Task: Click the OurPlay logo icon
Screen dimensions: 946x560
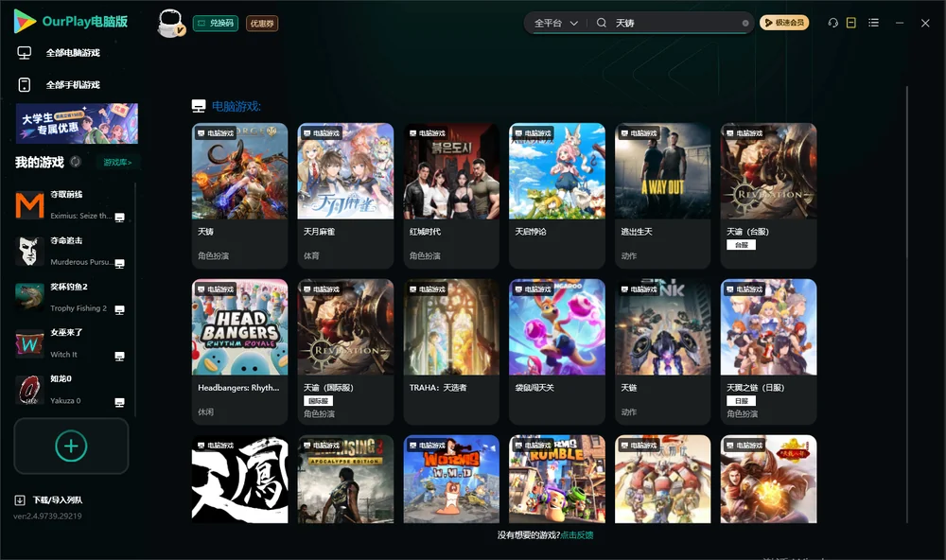Action: click(x=25, y=22)
